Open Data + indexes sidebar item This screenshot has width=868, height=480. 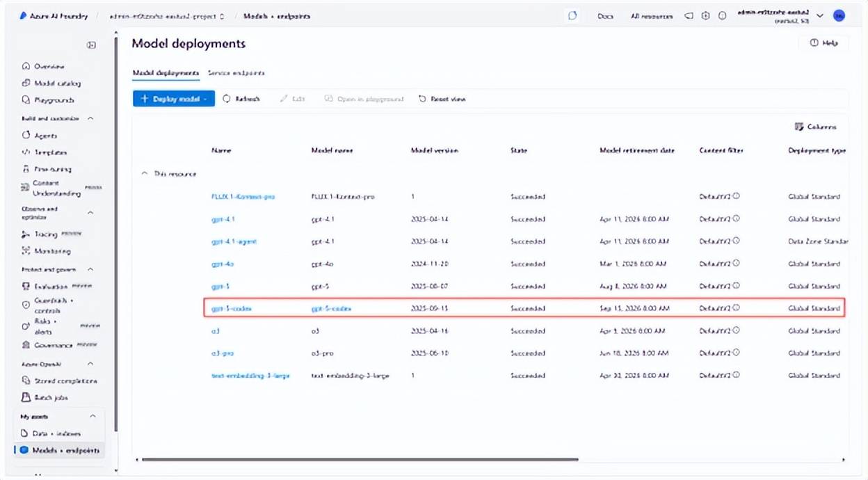click(51, 433)
